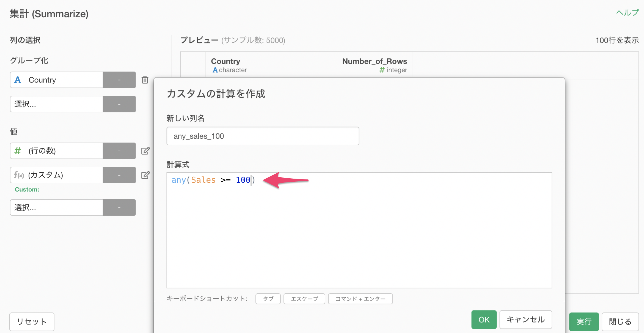Open function dropdown beside (行の数)
Image resolution: width=644 pixels, height=333 pixels.
point(119,151)
